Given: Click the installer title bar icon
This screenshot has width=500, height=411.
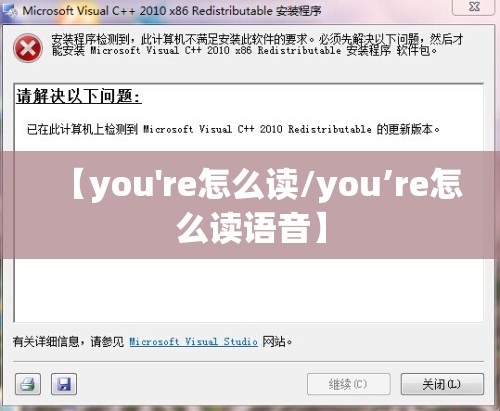Looking at the screenshot, I should 9,11.
